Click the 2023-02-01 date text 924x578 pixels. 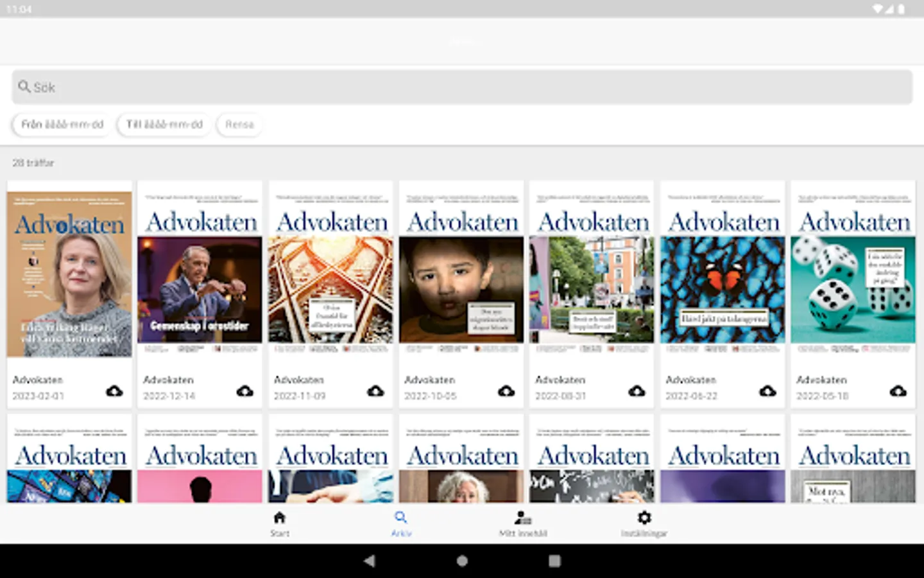coord(38,396)
